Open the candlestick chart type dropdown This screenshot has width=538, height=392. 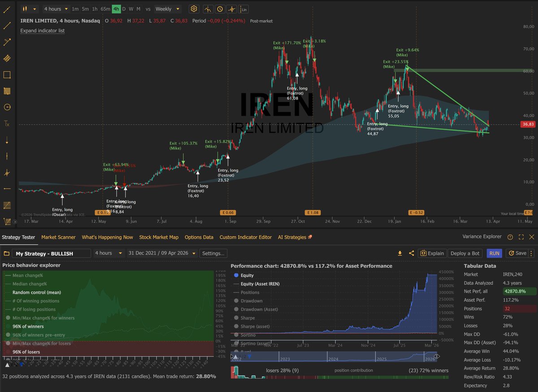click(29, 9)
